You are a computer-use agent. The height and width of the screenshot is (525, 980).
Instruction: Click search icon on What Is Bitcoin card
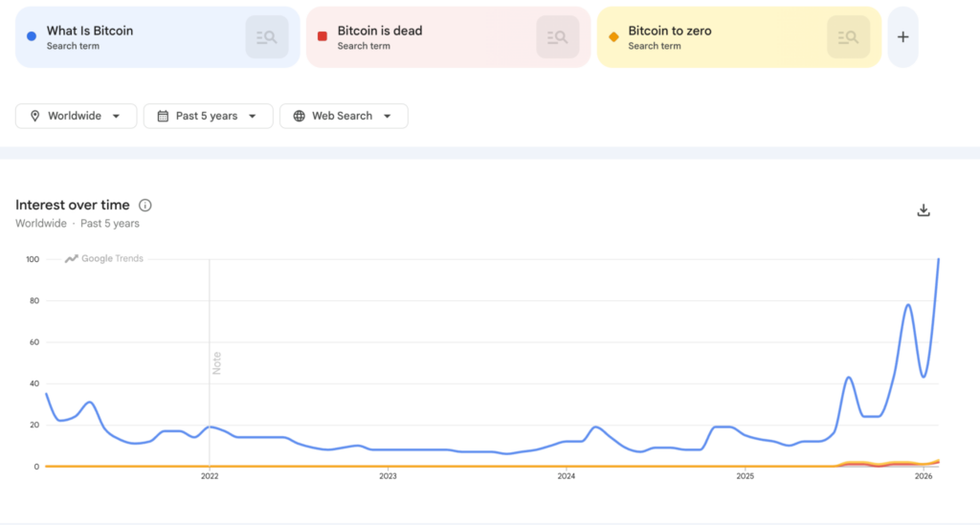coord(267,37)
